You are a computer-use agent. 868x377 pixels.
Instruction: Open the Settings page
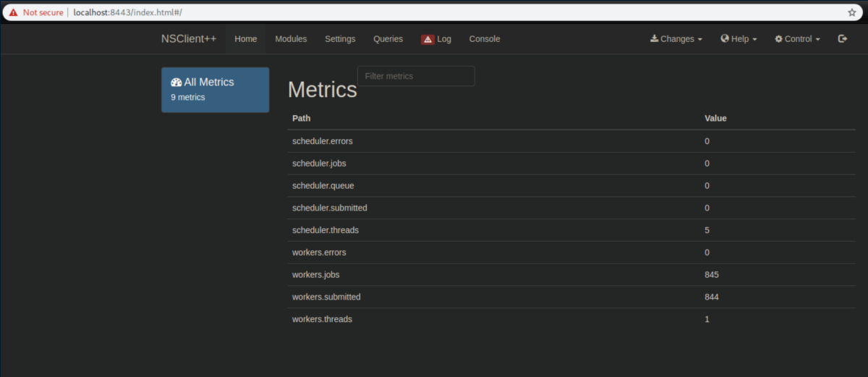coord(340,39)
